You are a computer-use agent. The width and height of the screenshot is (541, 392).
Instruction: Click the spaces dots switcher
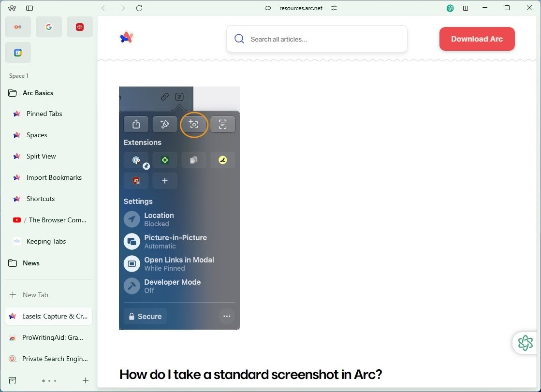(x=49, y=381)
